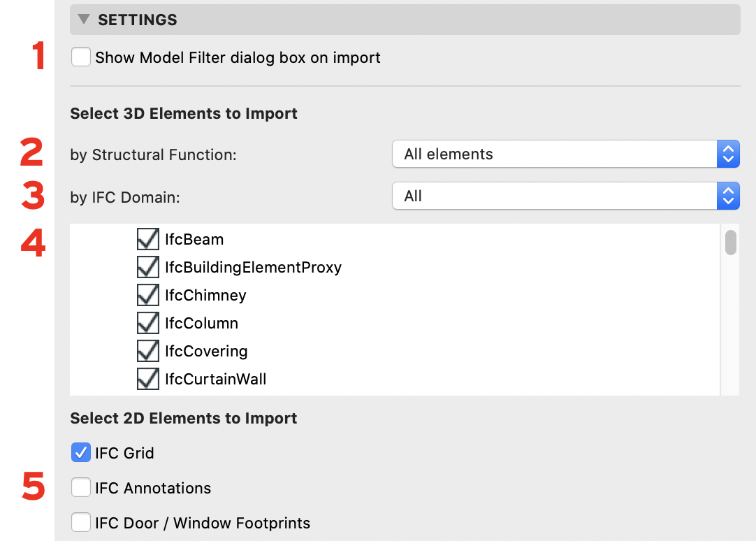Open the by Structural Function dropdown
The image size is (756, 541).
565,154
